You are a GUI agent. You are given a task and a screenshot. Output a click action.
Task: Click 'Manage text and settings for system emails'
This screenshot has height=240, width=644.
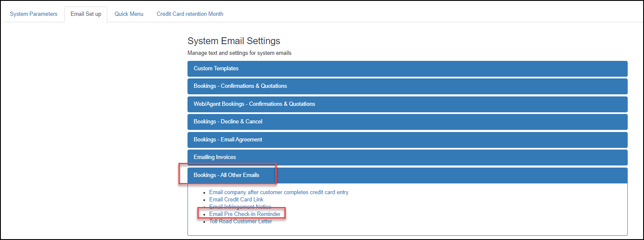(239, 53)
